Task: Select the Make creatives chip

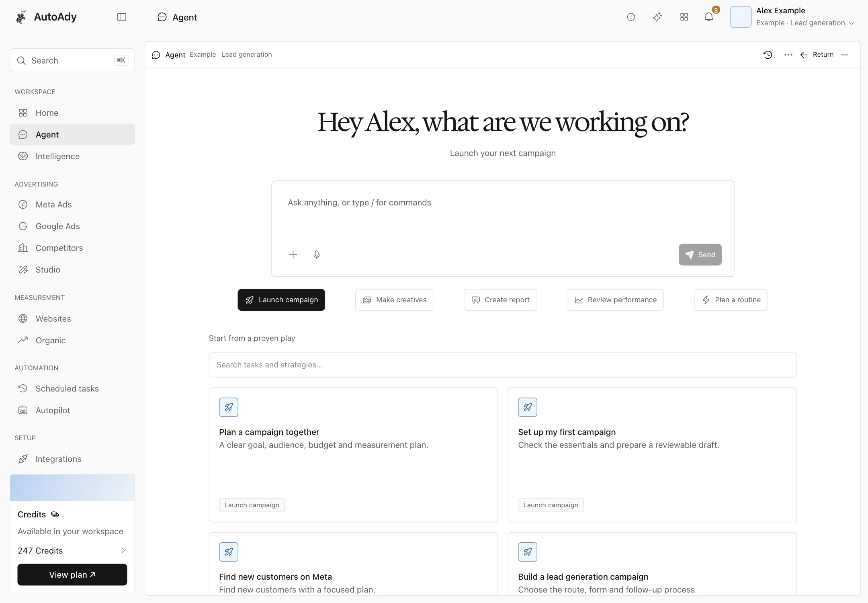Action: pos(395,300)
